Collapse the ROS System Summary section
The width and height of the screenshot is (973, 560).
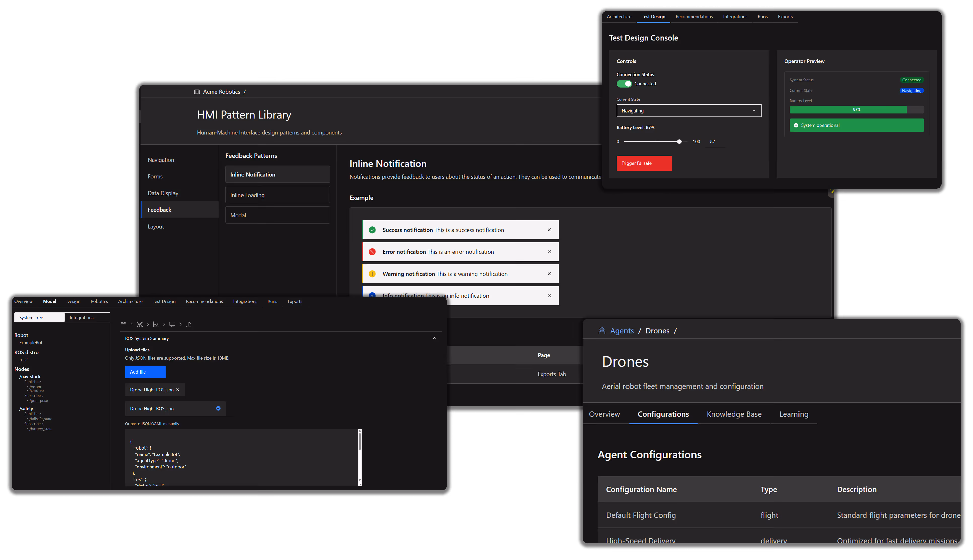click(434, 338)
